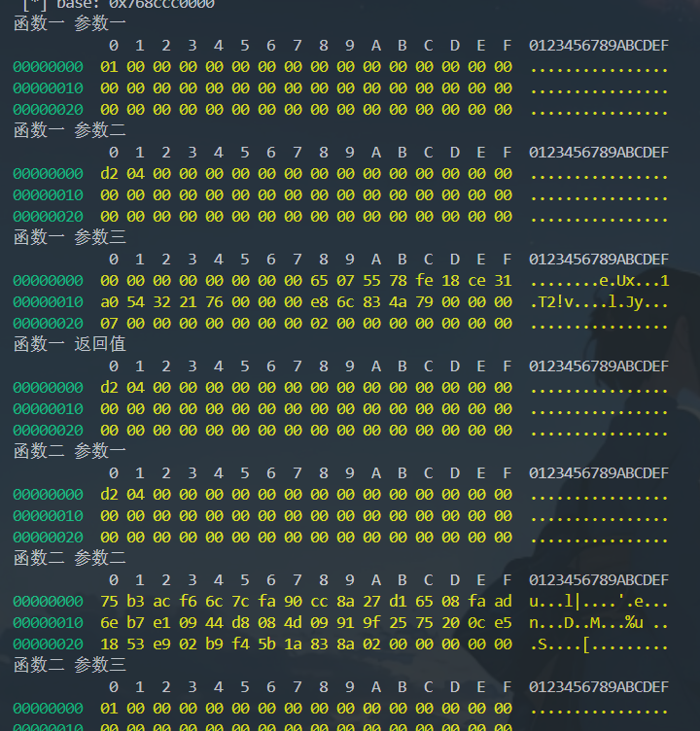Click hex byte 'e9' in 函数二 参数二

tap(161, 644)
